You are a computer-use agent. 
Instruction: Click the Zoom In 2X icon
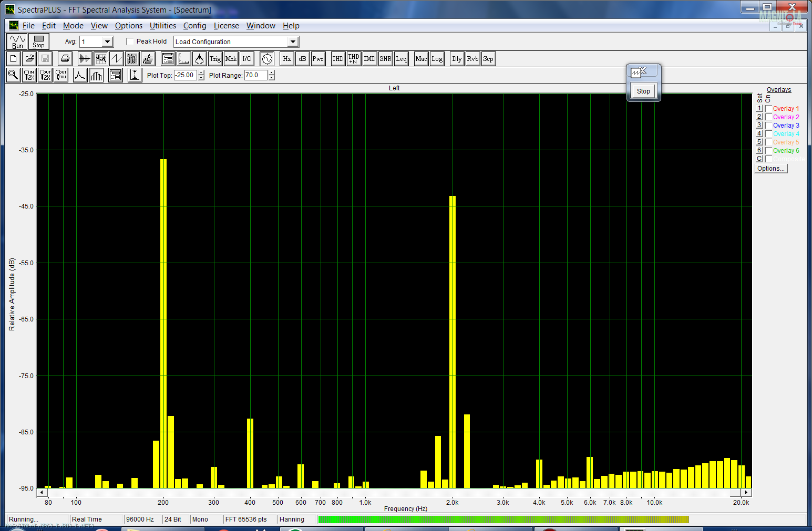(x=29, y=75)
